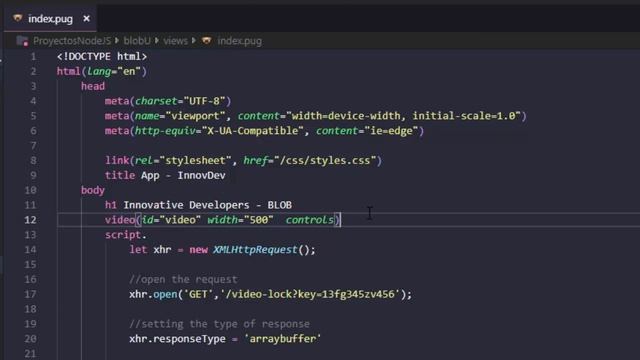The height and width of the screenshot is (360, 640).
Task: Click line number 12 in the gutter
Action: pos(30,220)
